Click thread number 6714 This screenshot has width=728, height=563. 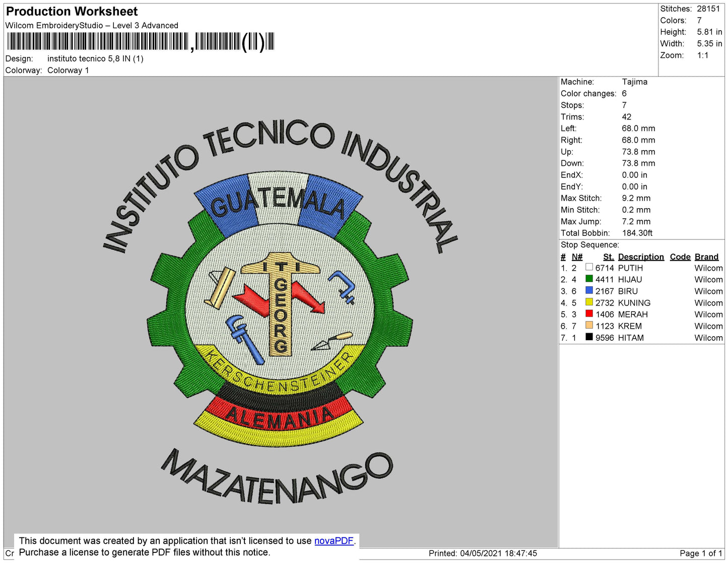click(605, 268)
